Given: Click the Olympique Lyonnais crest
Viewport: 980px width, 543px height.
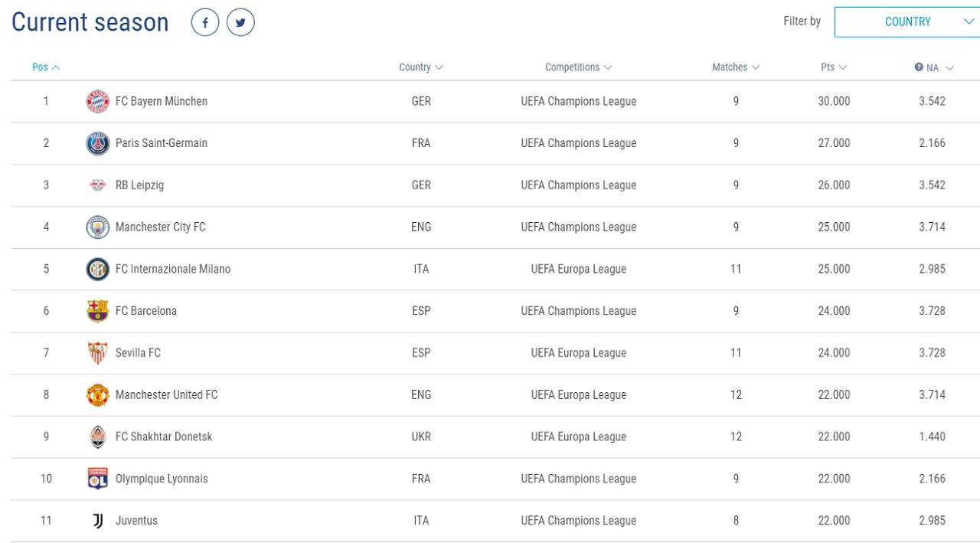Looking at the screenshot, I should point(97,479).
